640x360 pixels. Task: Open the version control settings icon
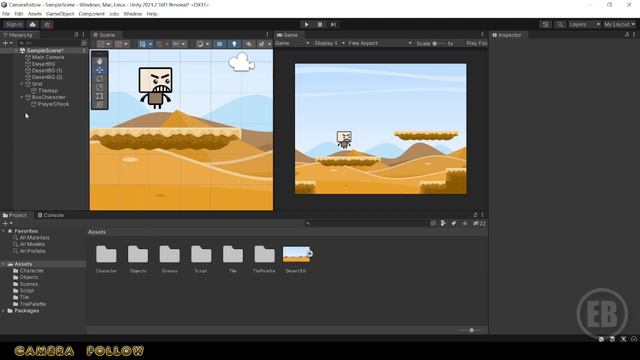tap(47, 24)
